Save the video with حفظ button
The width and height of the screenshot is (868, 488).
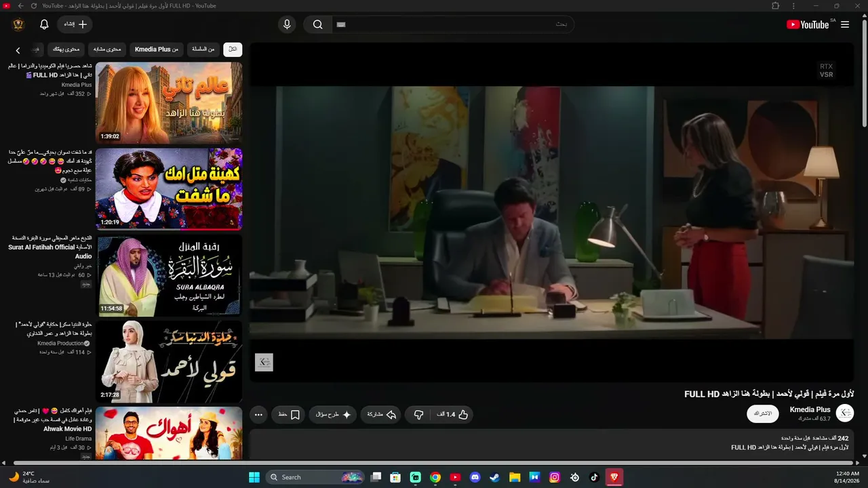(x=289, y=414)
